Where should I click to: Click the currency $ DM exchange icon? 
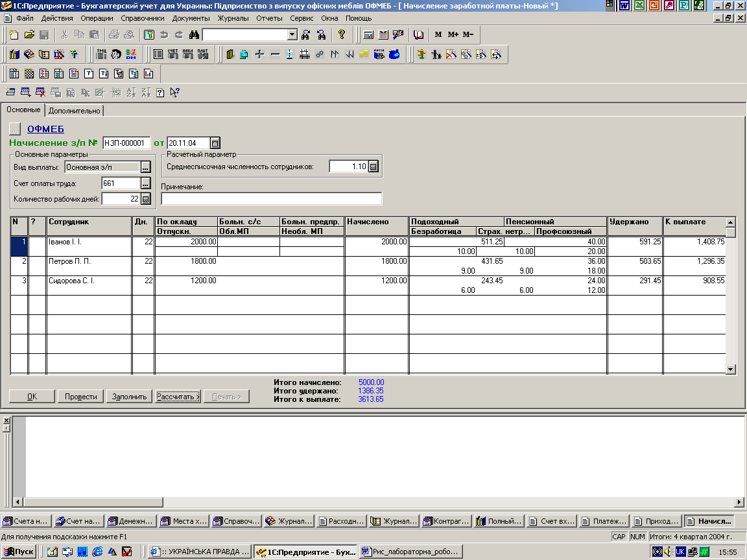pyautogui.click(x=131, y=54)
